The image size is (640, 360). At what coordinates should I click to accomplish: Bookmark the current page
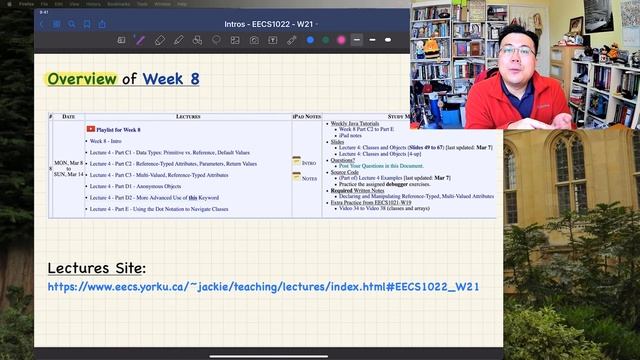click(87, 24)
